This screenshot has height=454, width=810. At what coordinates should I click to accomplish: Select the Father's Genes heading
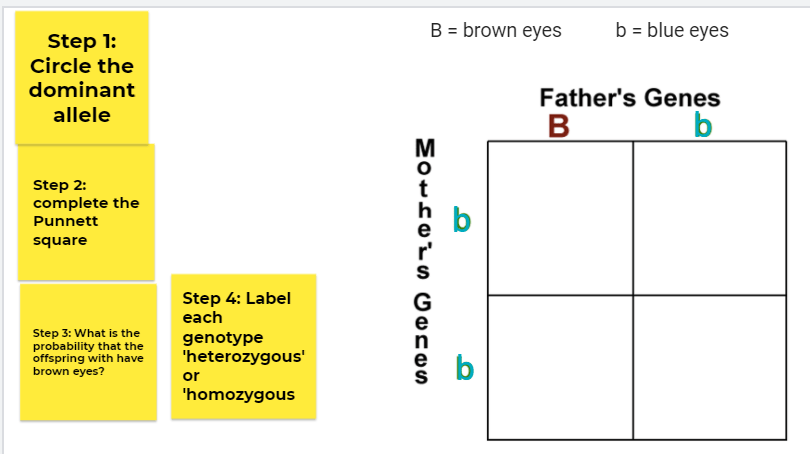[629, 98]
